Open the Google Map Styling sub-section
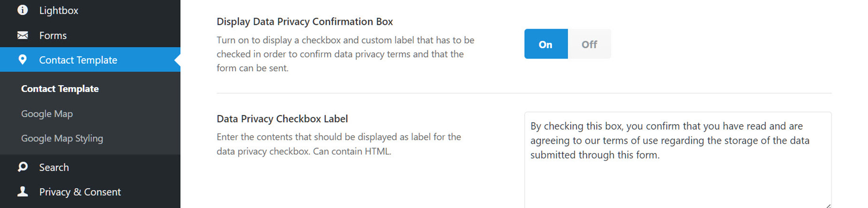The image size is (868, 208). coord(62,139)
